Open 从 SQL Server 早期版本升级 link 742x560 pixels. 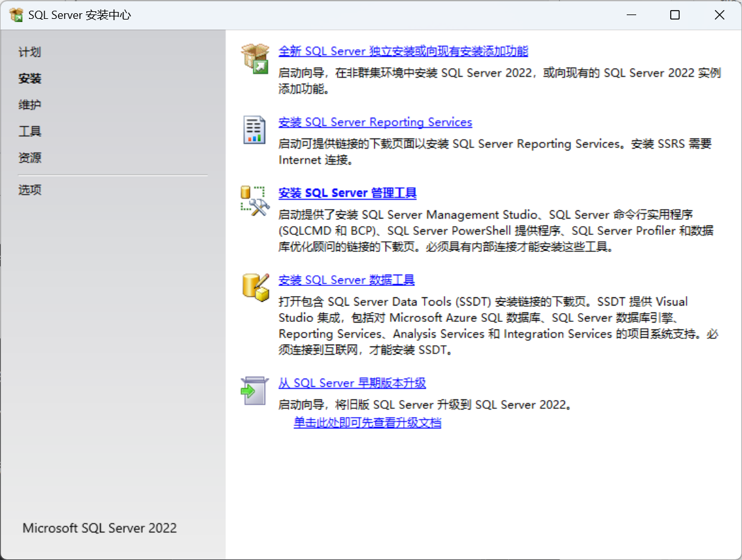click(352, 383)
